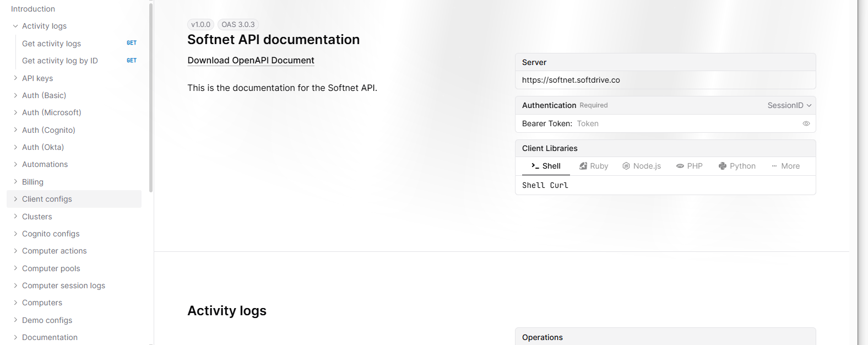The image size is (868, 345).
Task: Click the Shell Curl library label
Action: (x=545, y=185)
